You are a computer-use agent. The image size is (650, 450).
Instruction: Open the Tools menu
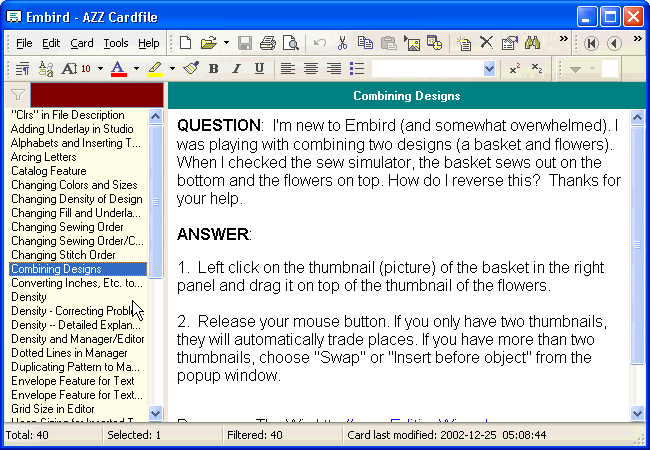(116, 43)
